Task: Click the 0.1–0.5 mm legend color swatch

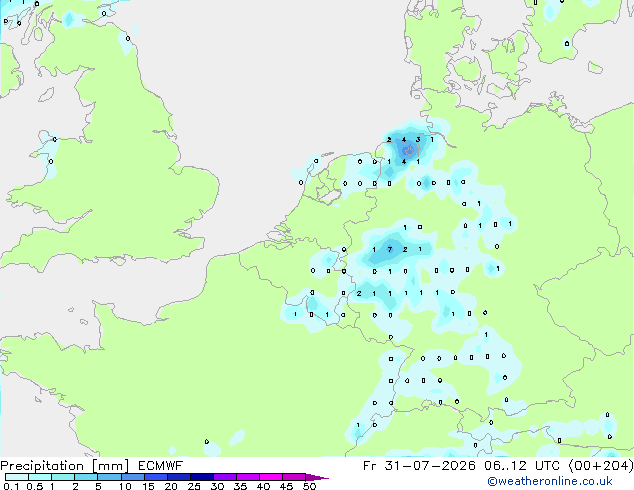Action: [x=17, y=477]
